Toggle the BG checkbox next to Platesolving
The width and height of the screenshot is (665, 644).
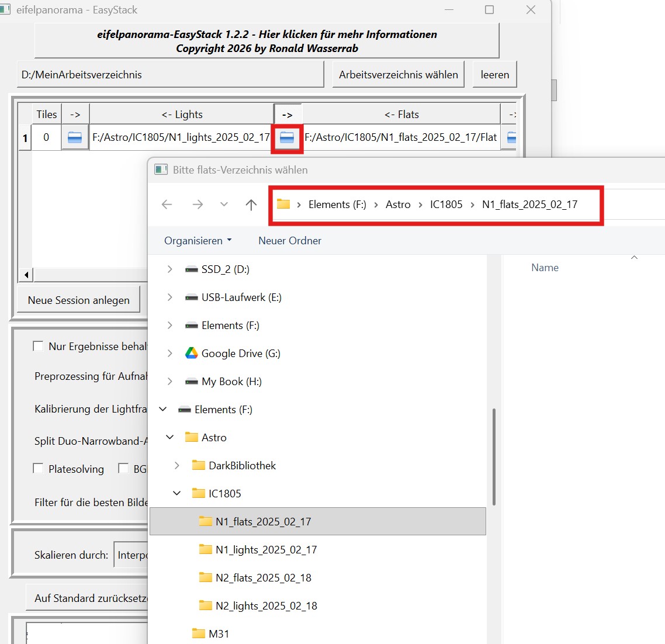click(x=123, y=469)
